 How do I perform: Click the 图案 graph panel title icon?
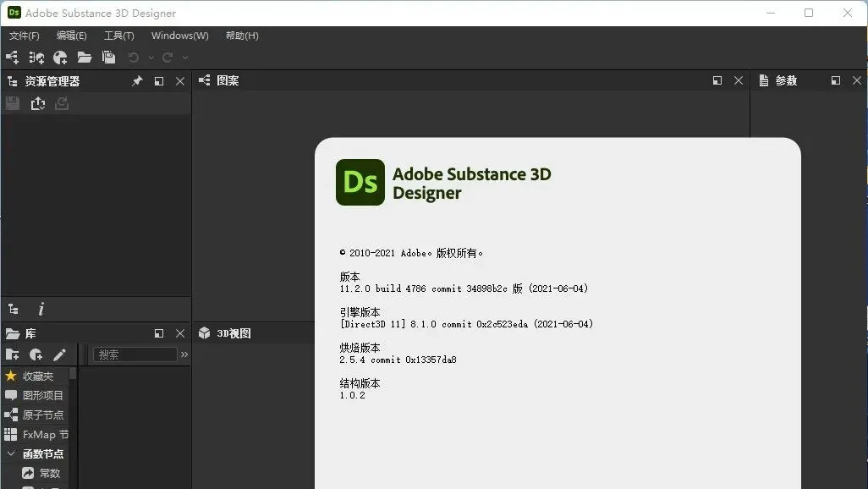(204, 81)
